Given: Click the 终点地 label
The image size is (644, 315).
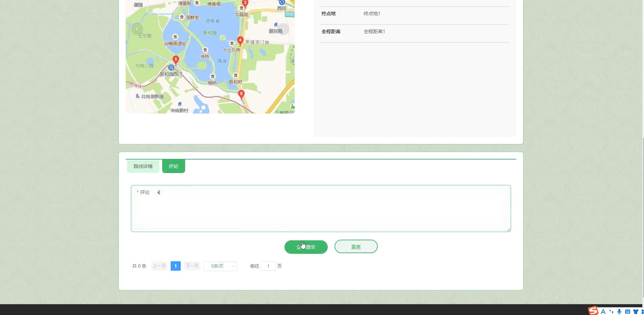Looking at the screenshot, I should click(x=328, y=14).
